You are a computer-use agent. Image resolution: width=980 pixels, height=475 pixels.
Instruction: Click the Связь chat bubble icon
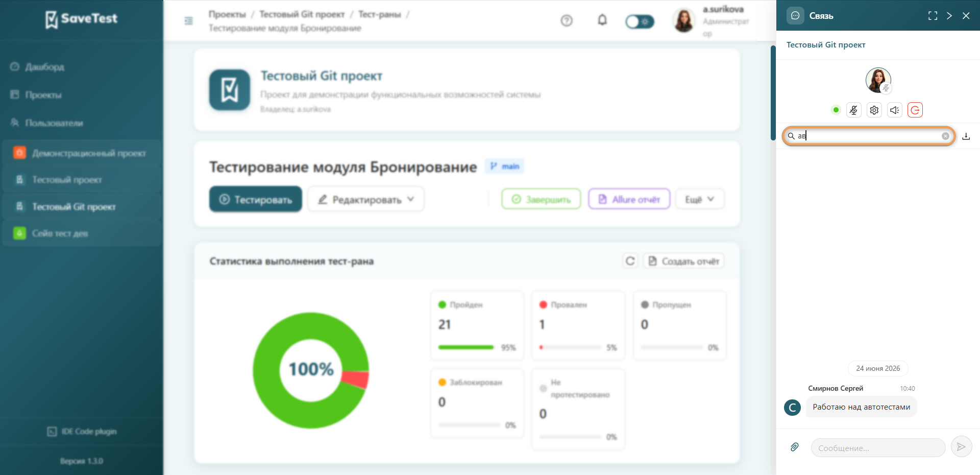[795, 15]
